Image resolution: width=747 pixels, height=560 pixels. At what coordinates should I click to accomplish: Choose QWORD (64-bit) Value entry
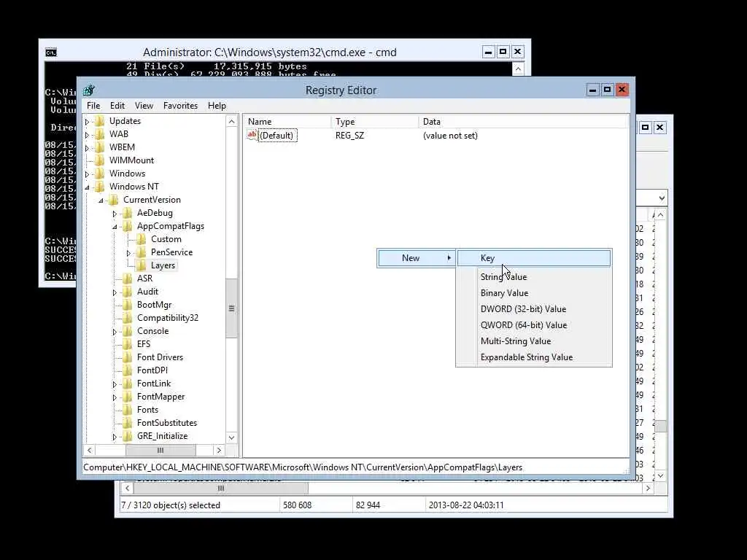click(x=534, y=325)
